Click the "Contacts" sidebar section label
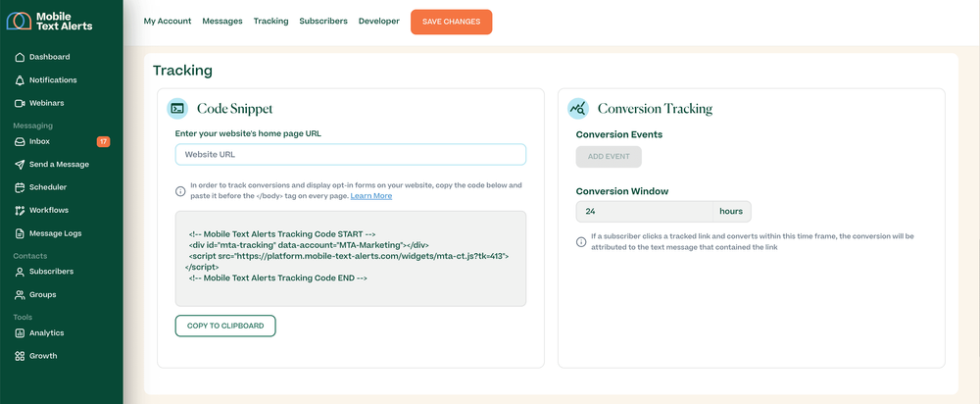The height and width of the screenshot is (404, 980). tap(30, 256)
